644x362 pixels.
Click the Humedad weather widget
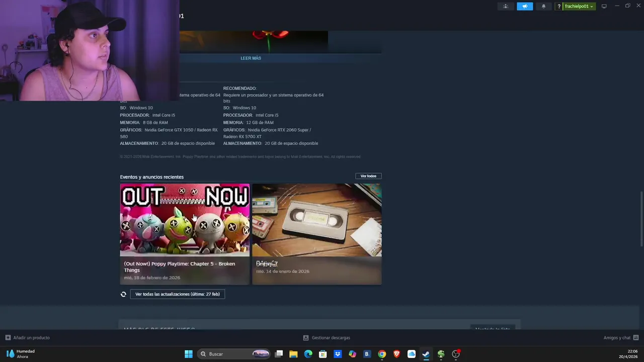tap(21, 354)
